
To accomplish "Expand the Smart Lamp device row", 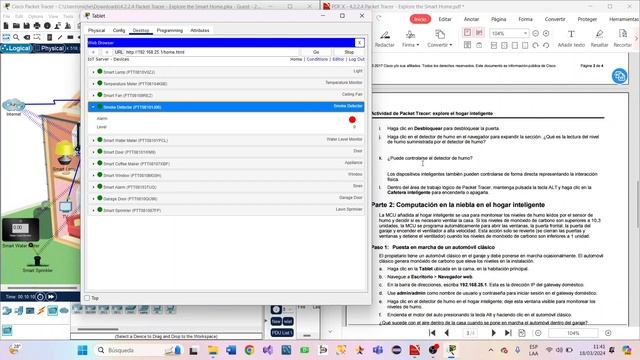I will pos(226,72).
